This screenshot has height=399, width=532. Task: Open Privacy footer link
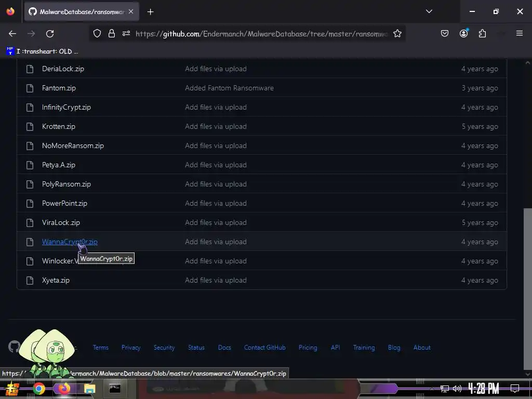pos(131,348)
